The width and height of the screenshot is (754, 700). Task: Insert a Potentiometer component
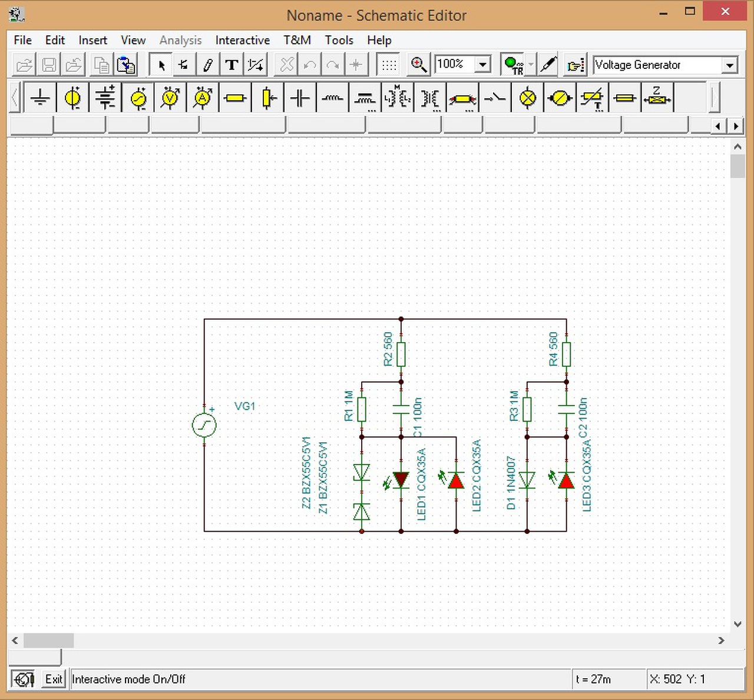point(268,98)
